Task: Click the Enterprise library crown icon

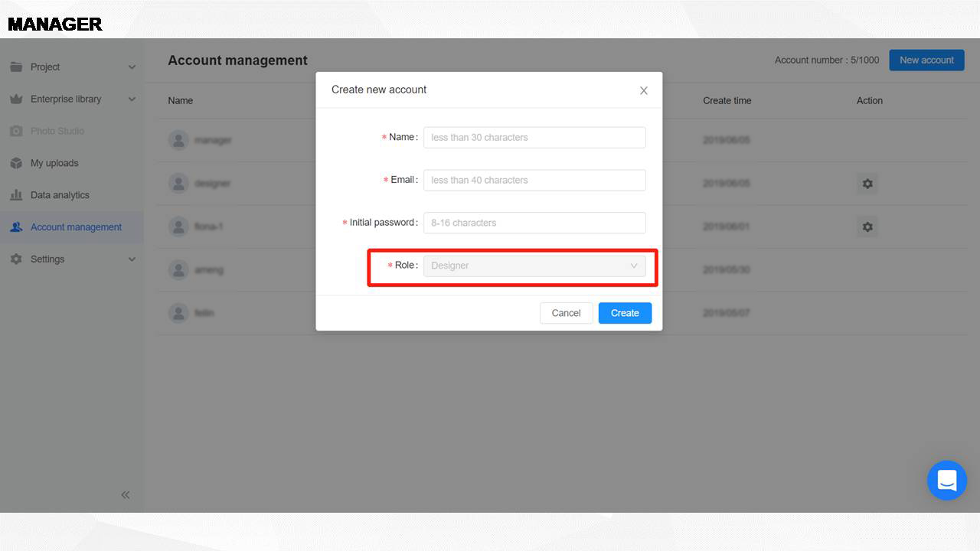Action: (16, 99)
